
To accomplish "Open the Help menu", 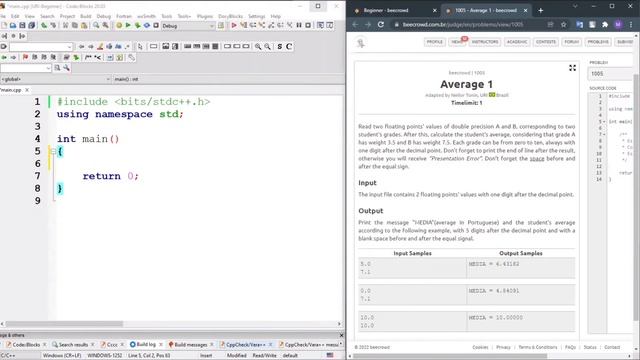I will pyautogui.click(x=276, y=16).
